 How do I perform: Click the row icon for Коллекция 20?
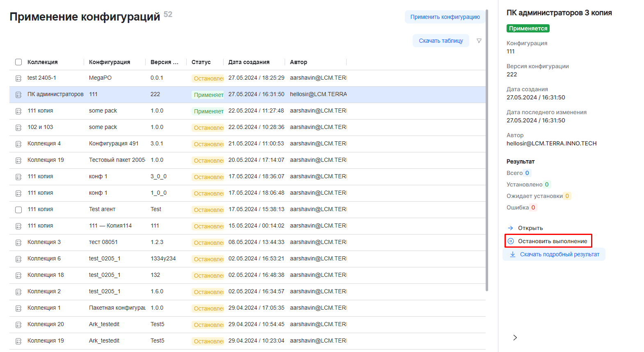18,324
